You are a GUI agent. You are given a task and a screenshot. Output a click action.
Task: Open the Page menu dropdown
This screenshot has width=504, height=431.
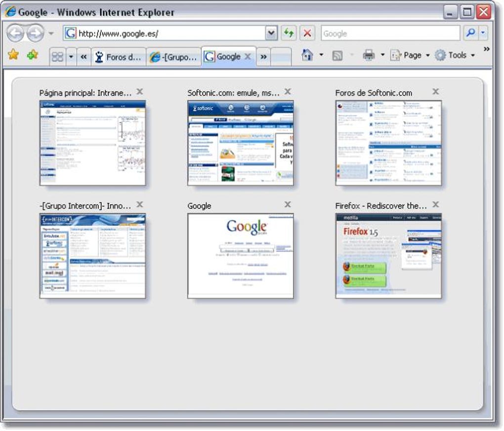pos(410,55)
